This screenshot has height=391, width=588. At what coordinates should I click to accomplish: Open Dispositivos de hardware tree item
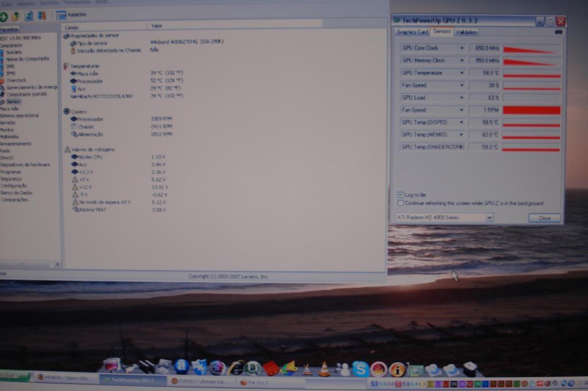point(25,165)
